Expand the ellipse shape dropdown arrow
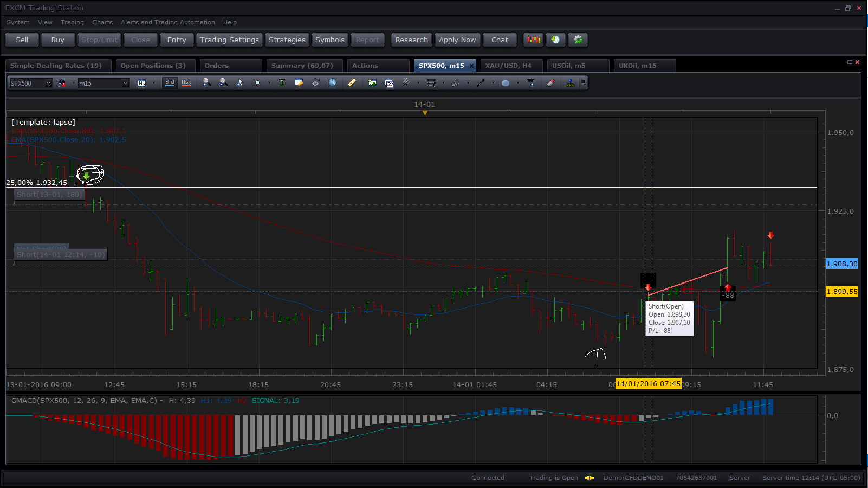868x488 pixels. [518, 83]
